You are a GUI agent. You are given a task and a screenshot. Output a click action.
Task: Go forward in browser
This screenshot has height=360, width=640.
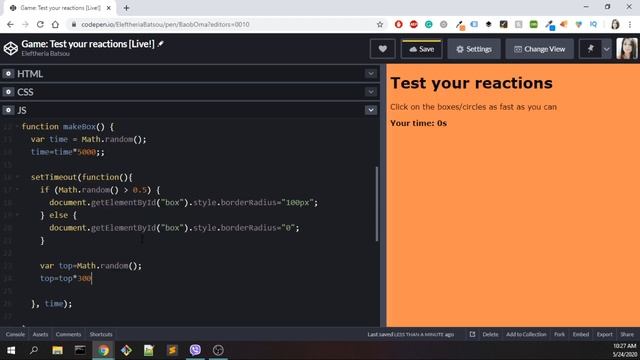(x=25, y=24)
